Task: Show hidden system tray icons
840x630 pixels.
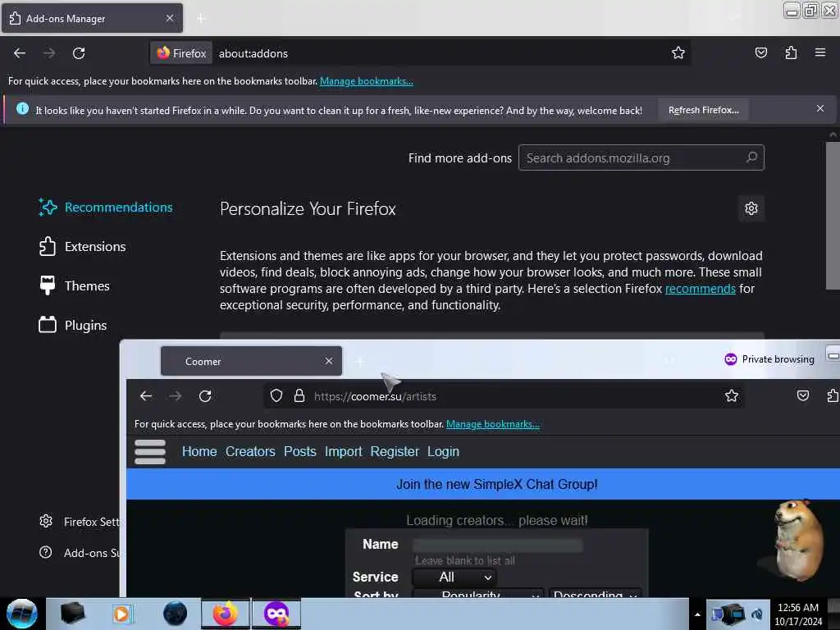Action: (x=697, y=614)
